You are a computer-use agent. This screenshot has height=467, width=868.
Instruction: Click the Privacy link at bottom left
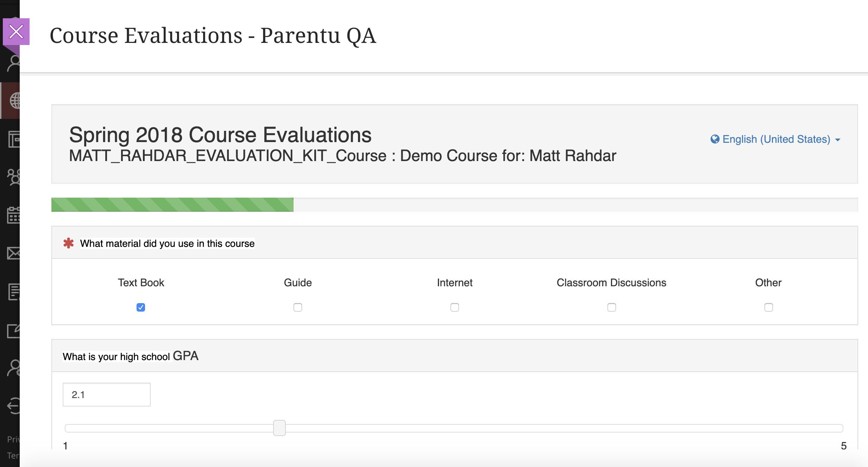coord(13,440)
